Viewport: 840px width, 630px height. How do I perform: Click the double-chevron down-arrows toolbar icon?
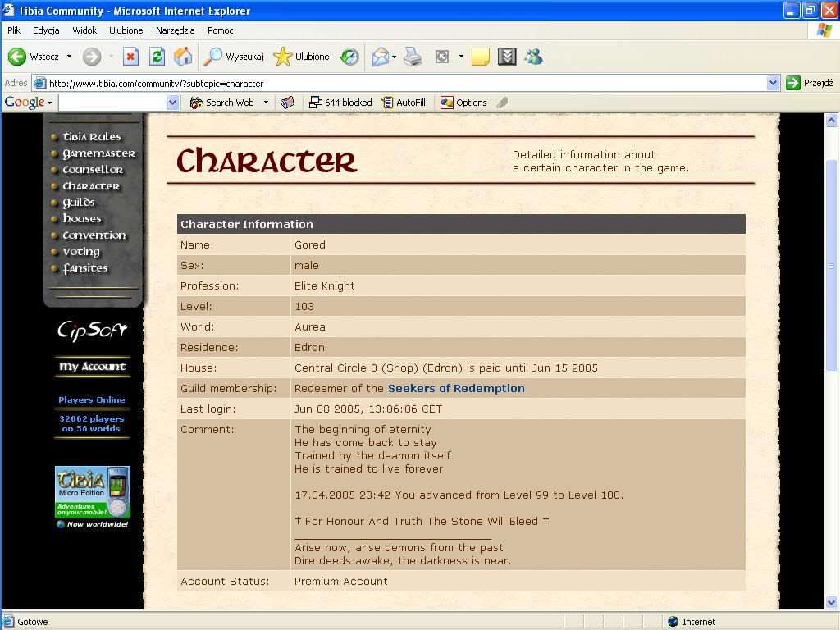click(x=507, y=57)
